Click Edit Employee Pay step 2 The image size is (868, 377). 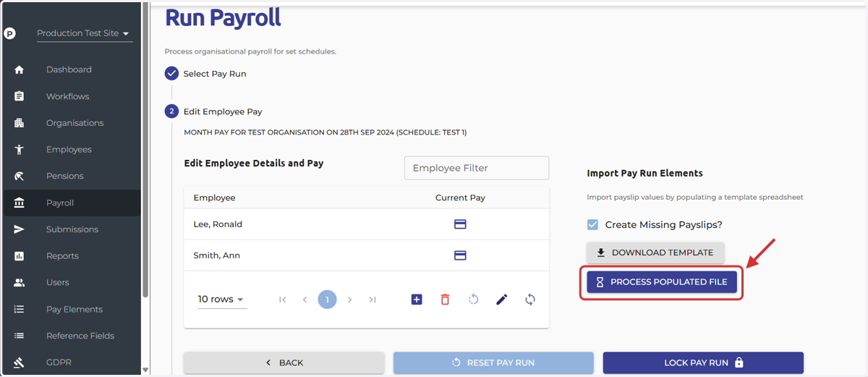click(x=214, y=112)
